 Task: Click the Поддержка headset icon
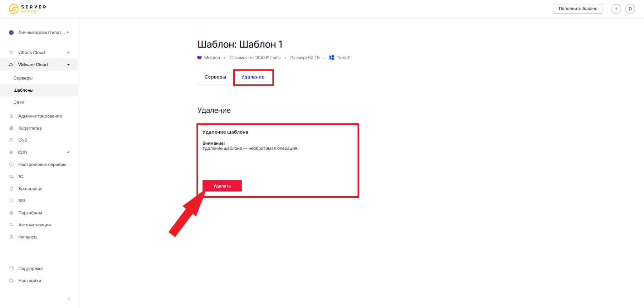click(11, 269)
